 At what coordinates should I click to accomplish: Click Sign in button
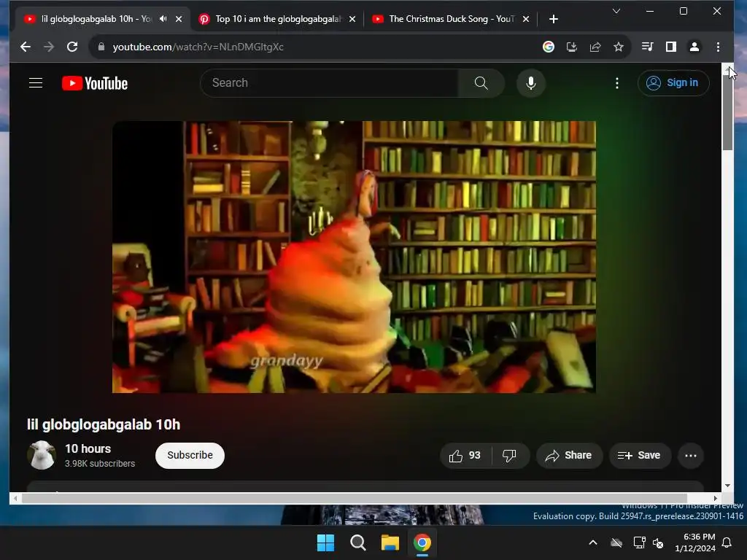coord(673,83)
